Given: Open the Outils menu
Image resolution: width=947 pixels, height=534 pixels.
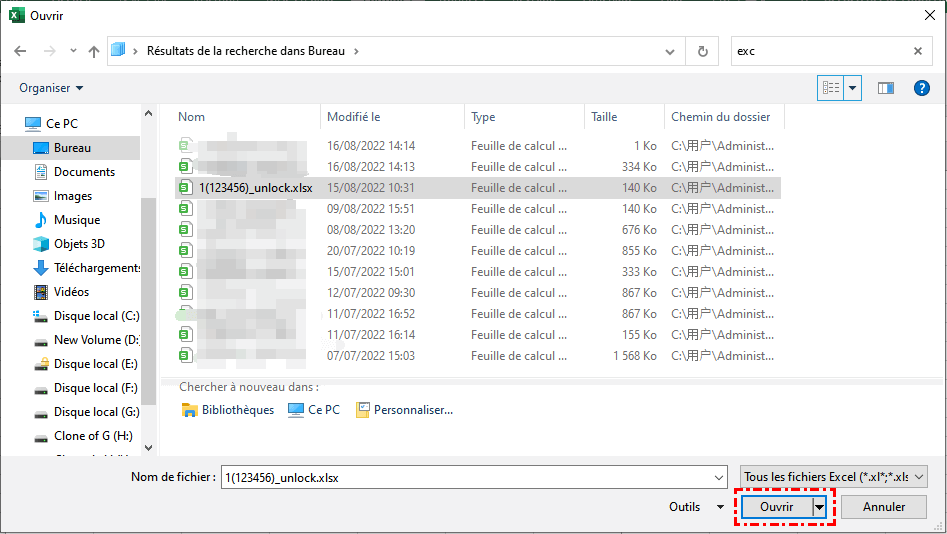Looking at the screenshot, I should 696,507.
